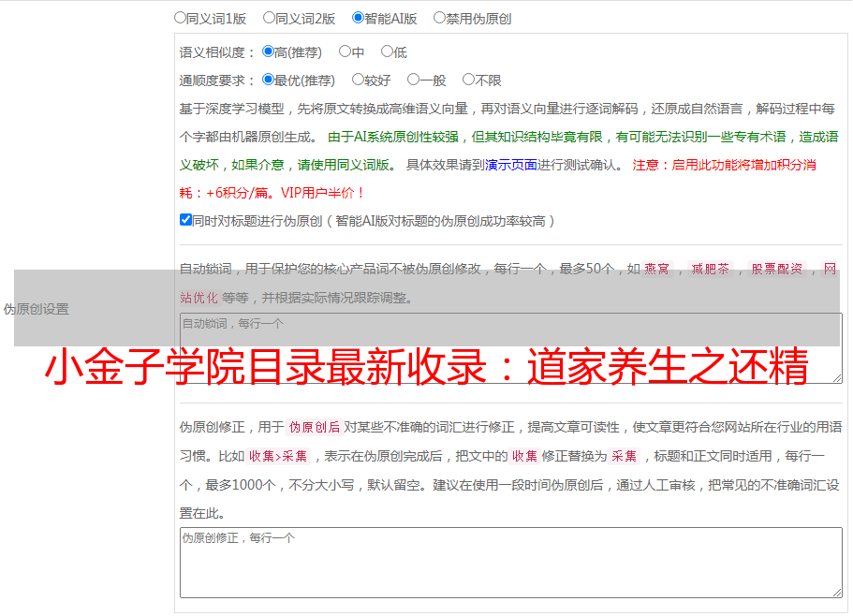
Task: Click the 伪原创后 highlighted tag
Action: pos(314,427)
